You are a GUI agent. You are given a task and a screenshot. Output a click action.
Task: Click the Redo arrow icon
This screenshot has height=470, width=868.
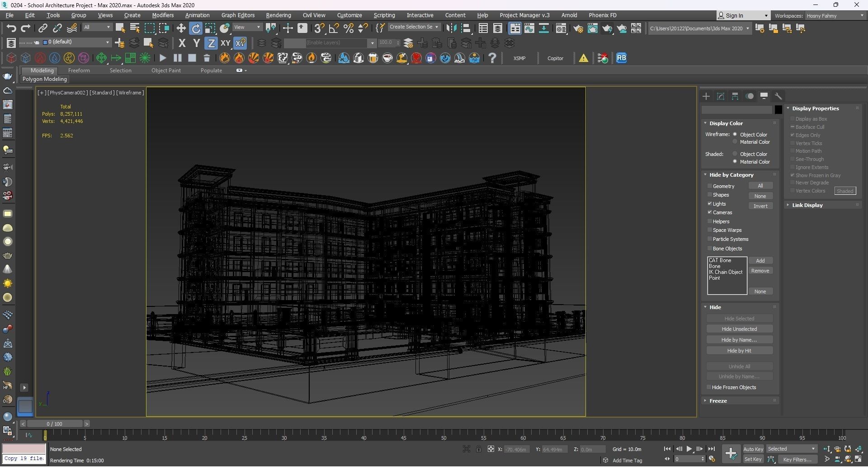coord(26,28)
